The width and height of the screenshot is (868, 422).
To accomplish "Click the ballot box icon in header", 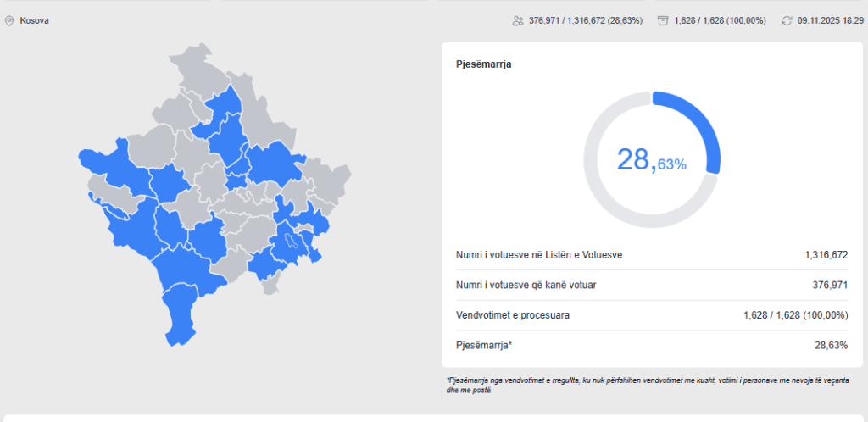I will tap(663, 20).
